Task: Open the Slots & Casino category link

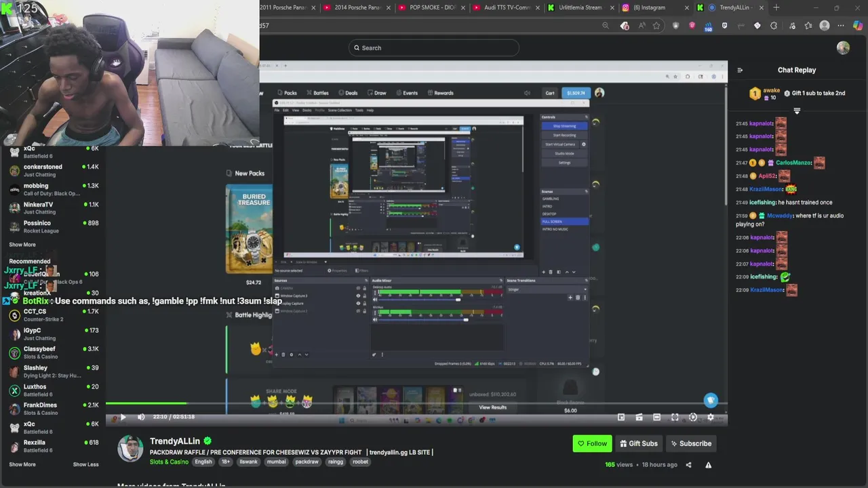Action: click(x=169, y=462)
